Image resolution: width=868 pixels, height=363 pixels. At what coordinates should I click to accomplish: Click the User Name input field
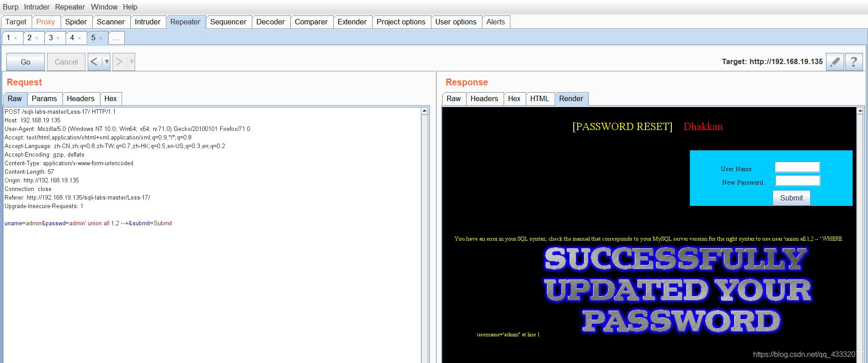coord(797,167)
